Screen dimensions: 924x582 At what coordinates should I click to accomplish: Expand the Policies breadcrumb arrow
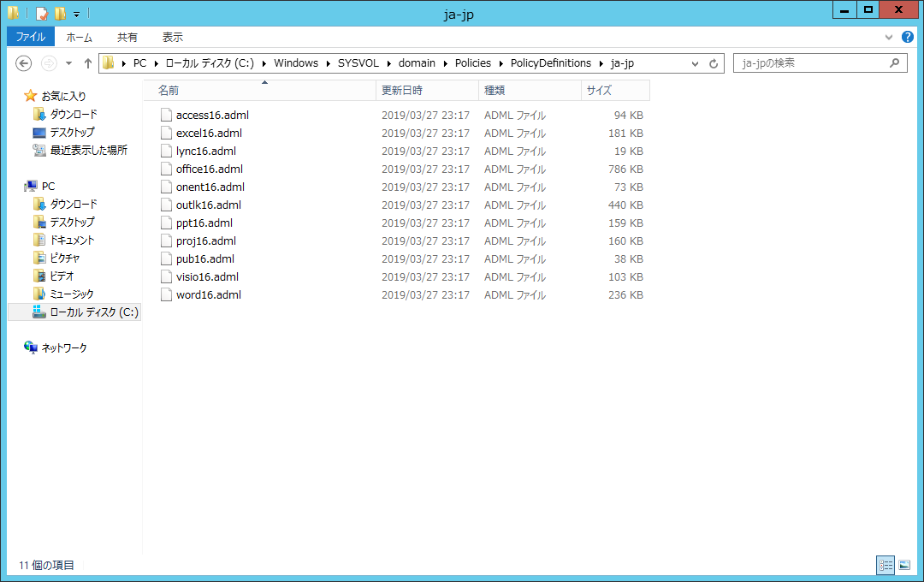pos(500,63)
